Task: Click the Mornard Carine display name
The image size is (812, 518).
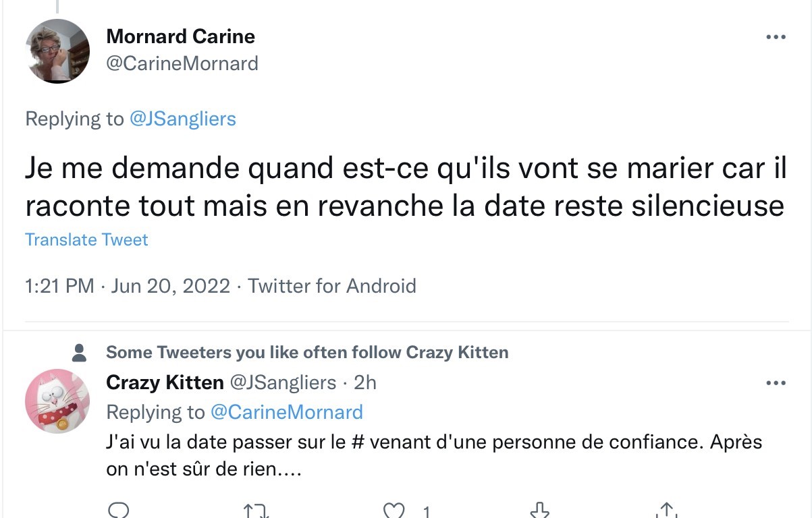Action: [x=181, y=36]
